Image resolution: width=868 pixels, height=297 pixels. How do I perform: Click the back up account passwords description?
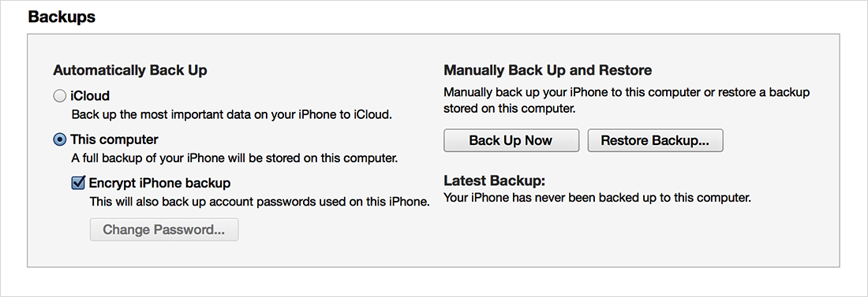pos(260,202)
